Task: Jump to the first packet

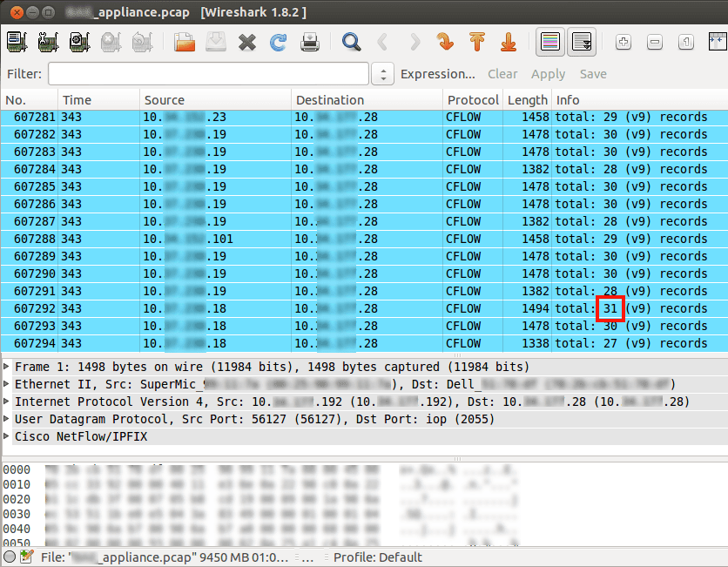Action: coord(477,42)
